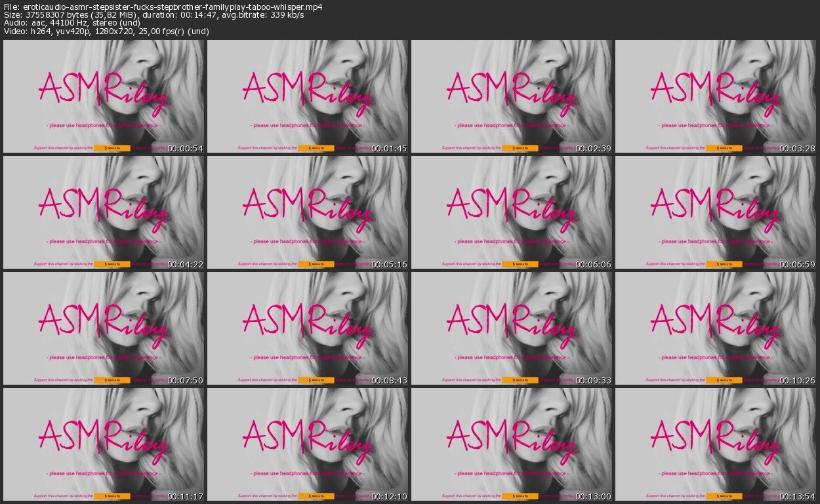Click Send a Tip in the 00:00:54 frame

click(112, 148)
